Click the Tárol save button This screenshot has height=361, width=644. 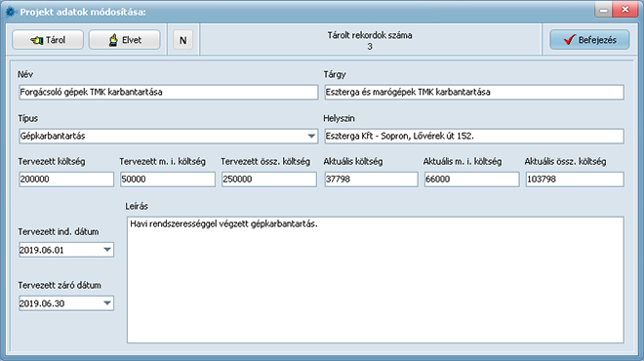point(48,40)
